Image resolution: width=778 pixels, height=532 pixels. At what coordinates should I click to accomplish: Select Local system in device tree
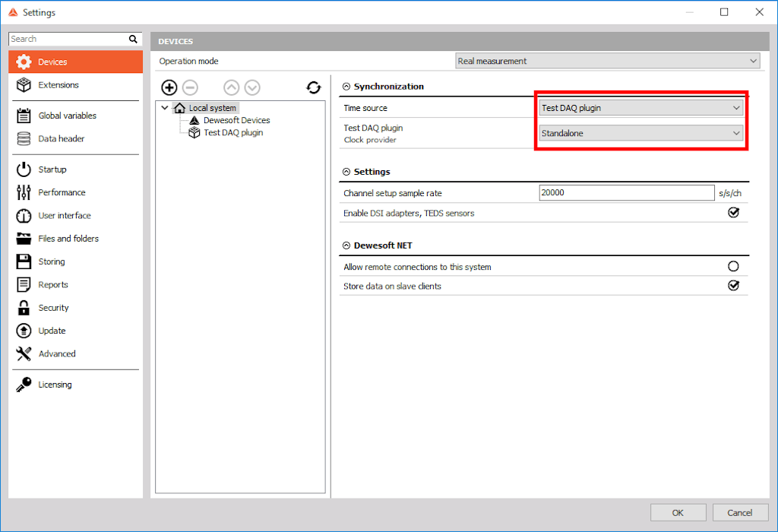pos(213,108)
